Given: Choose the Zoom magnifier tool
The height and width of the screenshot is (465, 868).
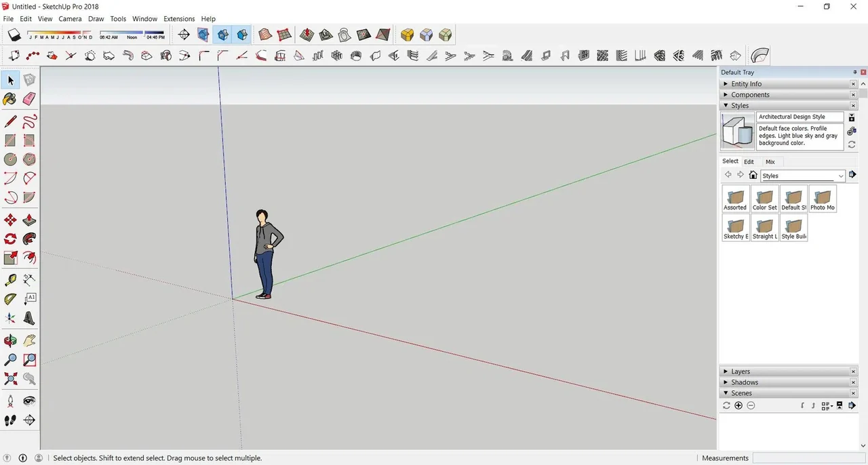Looking at the screenshot, I should [10, 359].
